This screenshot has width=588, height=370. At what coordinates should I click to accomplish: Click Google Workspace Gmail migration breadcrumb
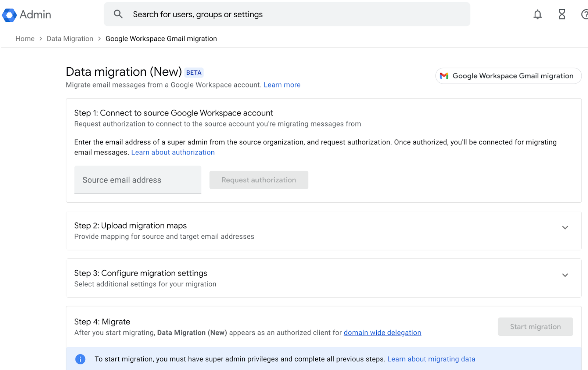coord(161,39)
